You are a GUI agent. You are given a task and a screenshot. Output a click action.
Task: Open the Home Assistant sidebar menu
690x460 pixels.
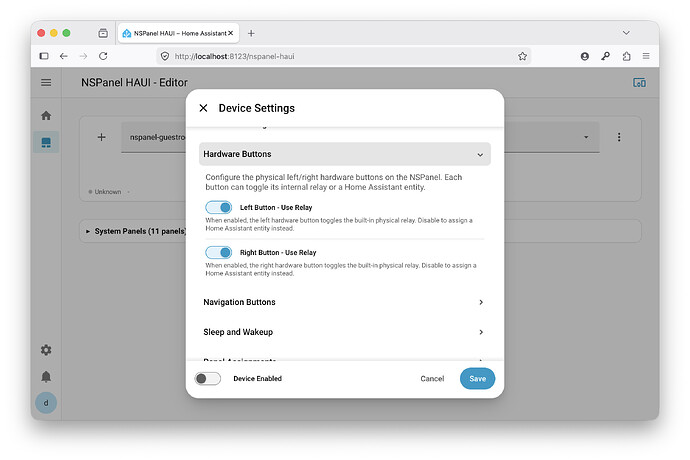click(x=46, y=82)
